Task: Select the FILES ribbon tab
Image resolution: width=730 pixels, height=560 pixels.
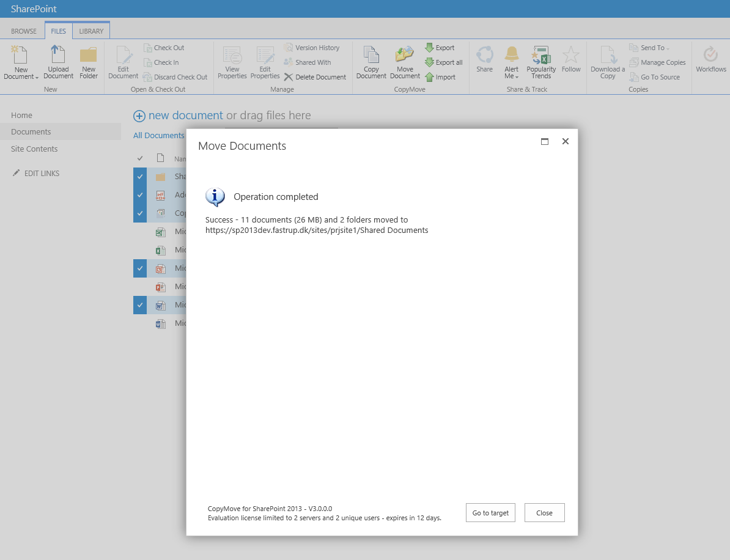Action: [59, 31]
